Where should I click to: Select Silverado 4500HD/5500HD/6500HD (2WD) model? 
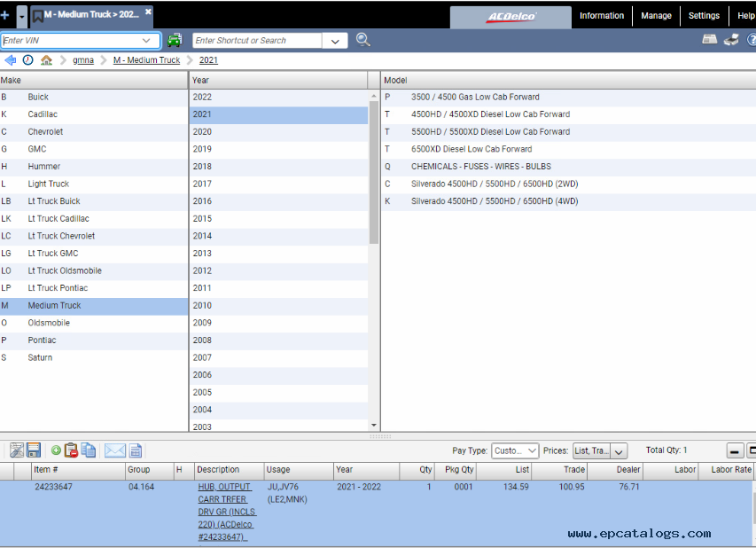tap(569, 184)
